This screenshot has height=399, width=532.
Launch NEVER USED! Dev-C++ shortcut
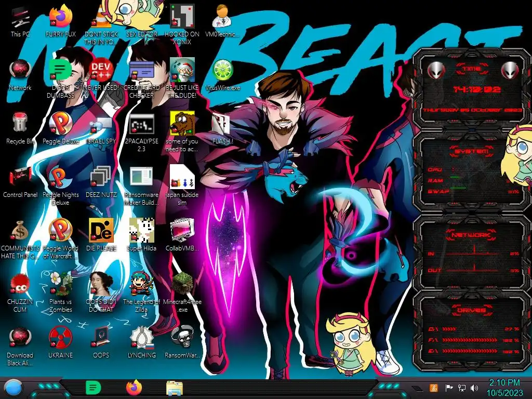point(101,75)
